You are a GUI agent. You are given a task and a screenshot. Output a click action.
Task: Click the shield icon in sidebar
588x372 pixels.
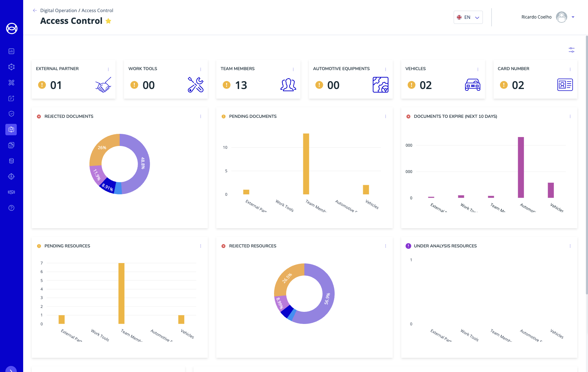click(x=11, y=114)
